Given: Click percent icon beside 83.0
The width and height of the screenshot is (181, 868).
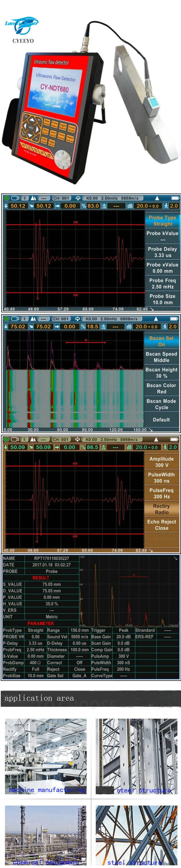Looking at the screenshot, I should click(x=84, y=206).
